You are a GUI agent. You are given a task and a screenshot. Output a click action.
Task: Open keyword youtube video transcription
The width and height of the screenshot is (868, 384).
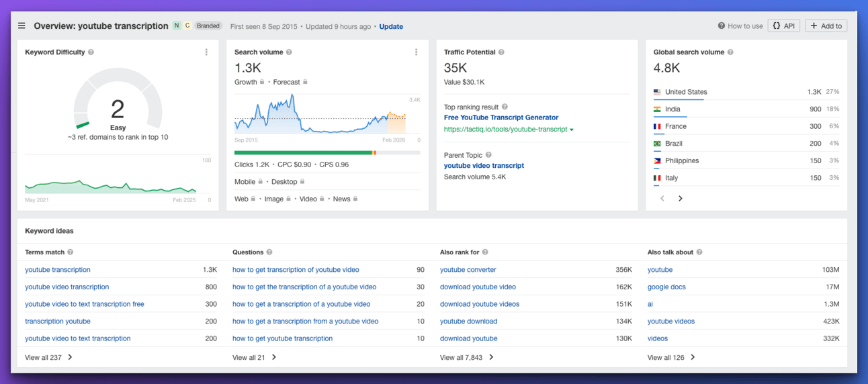click(67, 287)
